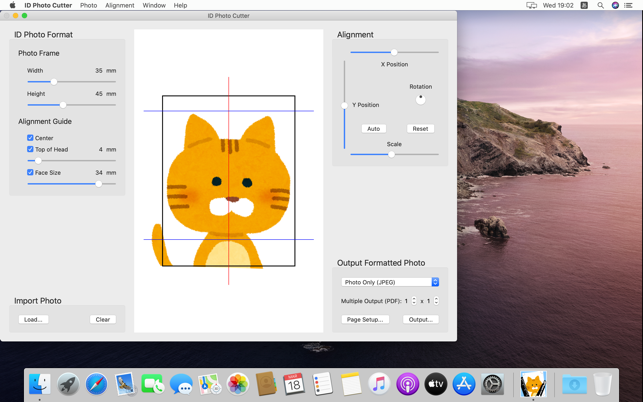Open Music in the dock

tap(379, 384)
